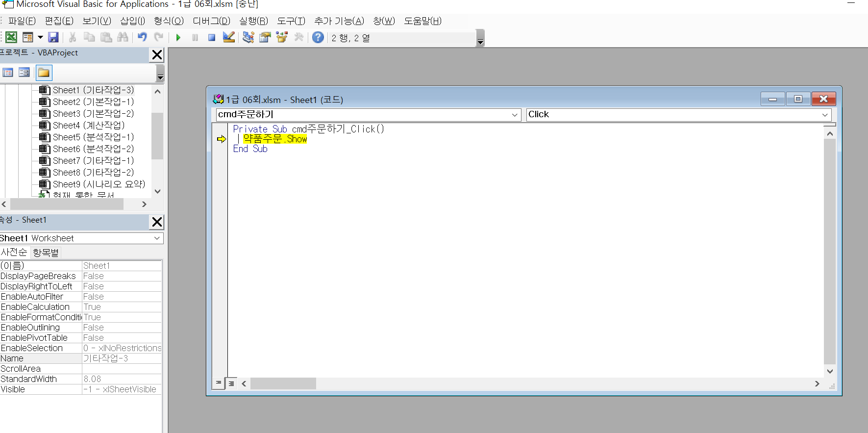This screenshot has height=433, width=868.
Task: Save the project with the floppy disk icon
Action: coord(53,37)
